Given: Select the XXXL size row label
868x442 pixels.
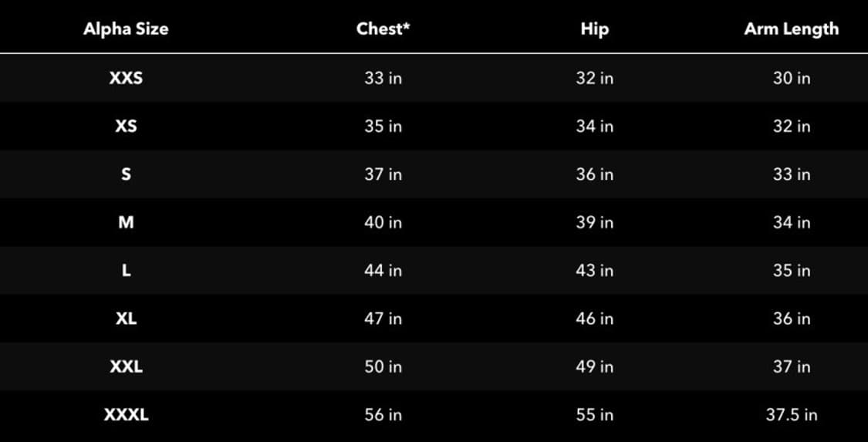Looking at the screenshot, I should tap(126, 415).
